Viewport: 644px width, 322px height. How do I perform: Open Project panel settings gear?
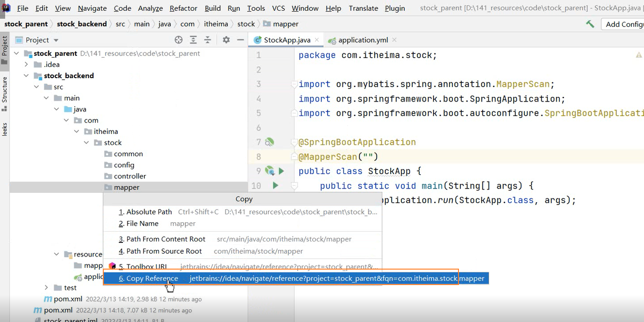pos(226,40)
